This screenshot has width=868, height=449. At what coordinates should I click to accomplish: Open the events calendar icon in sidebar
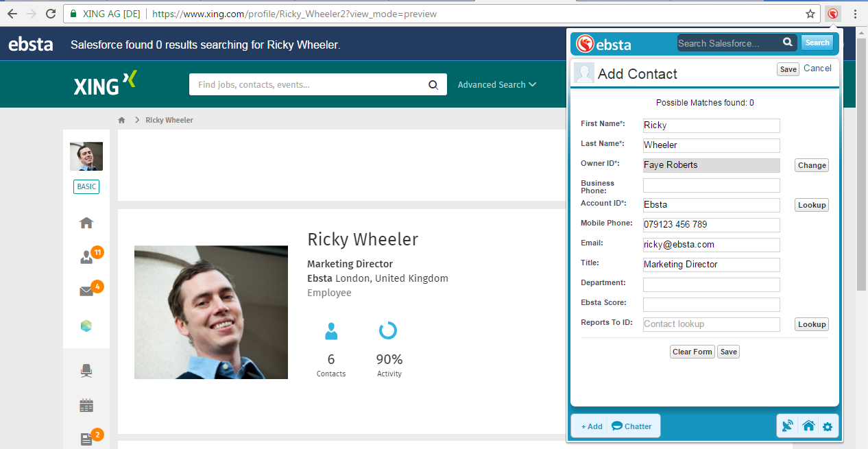86,405
